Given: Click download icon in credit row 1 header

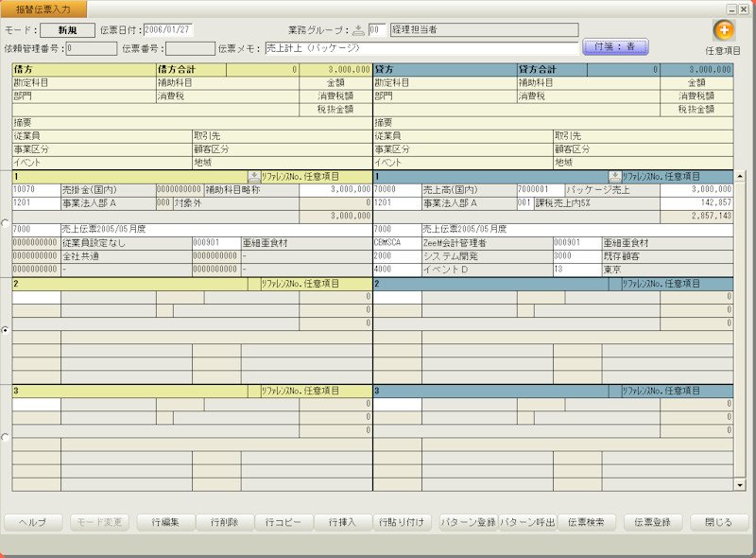Looking at the screenshot, I should (x=615, y=177).
